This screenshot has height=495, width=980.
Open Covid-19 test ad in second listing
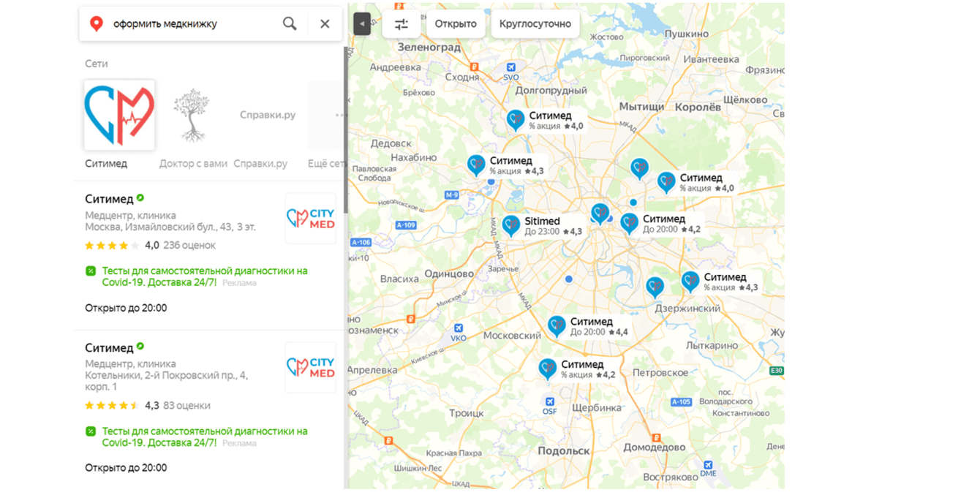click(205, 437)
